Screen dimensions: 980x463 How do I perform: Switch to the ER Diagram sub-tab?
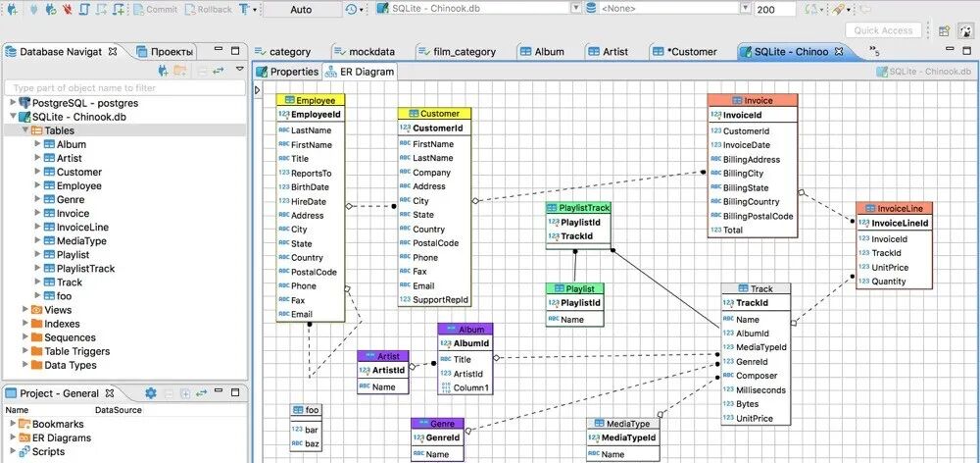(360, 72)
